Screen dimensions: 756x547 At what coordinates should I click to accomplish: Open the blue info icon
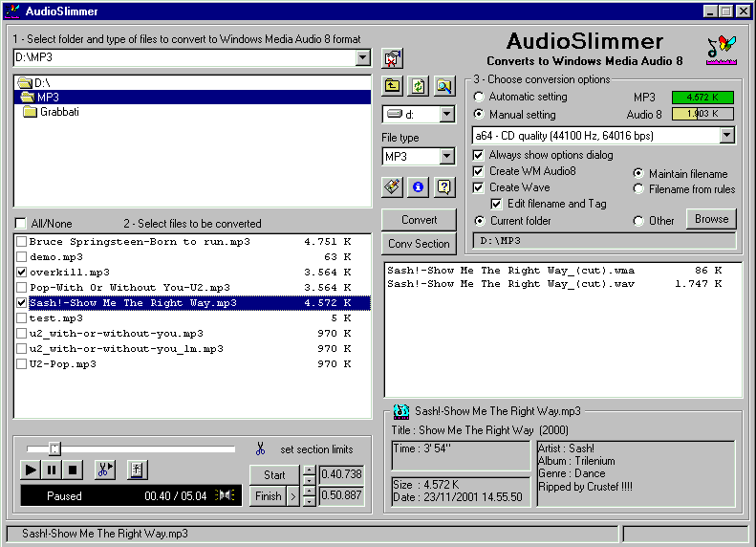tap(418, 186)
